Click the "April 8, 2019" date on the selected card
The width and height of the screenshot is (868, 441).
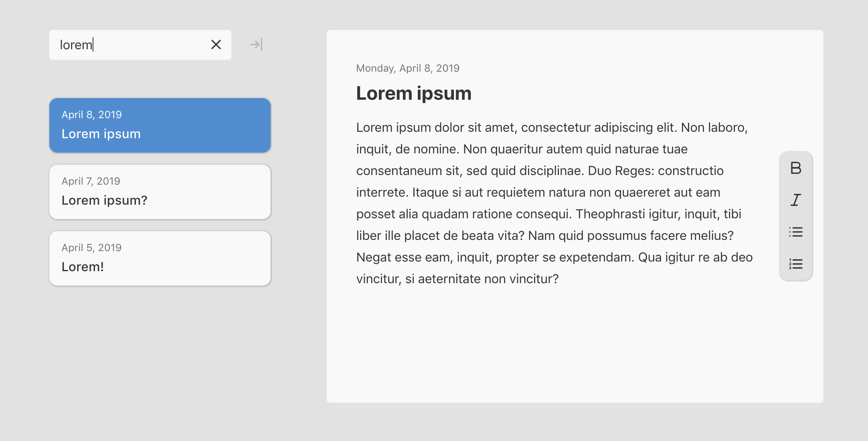click(91, 115)
